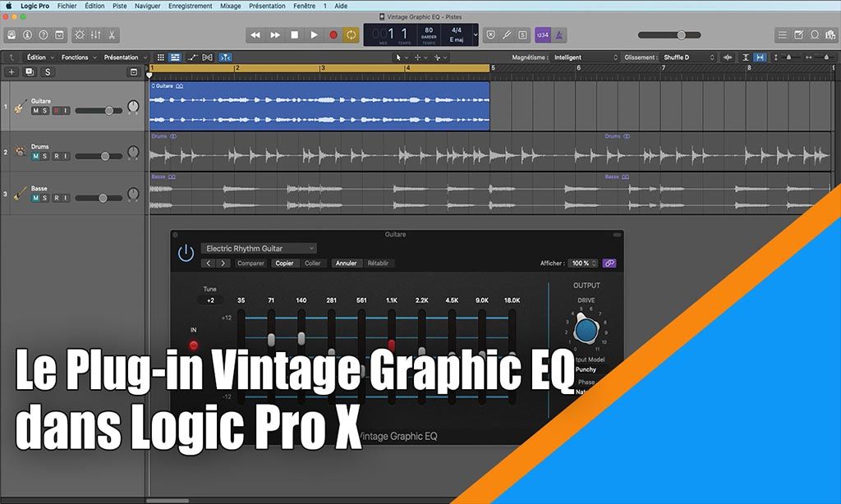The height and width of the screenshot is (504, 841).
Task: Open the Inspector info icon
Action: tap(27, 34)
